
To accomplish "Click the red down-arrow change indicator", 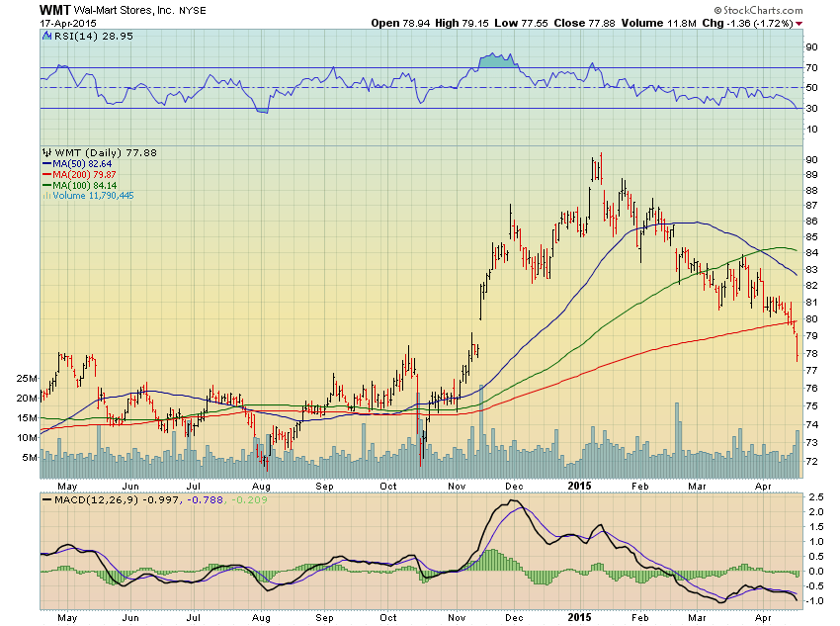I will [x=798, y=24].
